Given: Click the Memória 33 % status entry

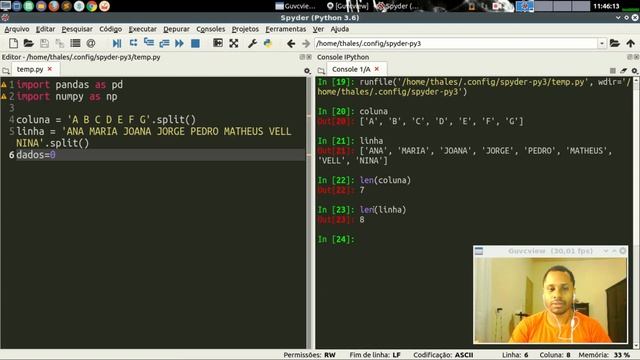Looking at the screenshot, I should [x=604, y=355].
